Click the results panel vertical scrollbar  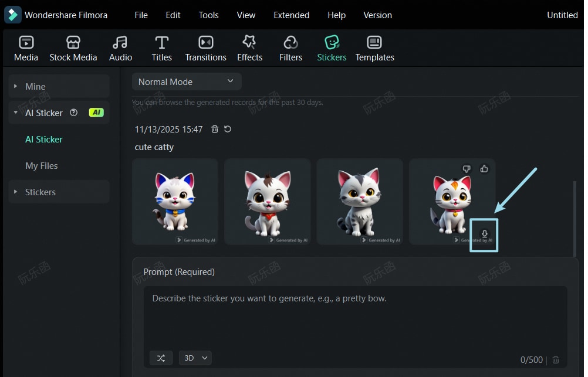pos(575,219)
